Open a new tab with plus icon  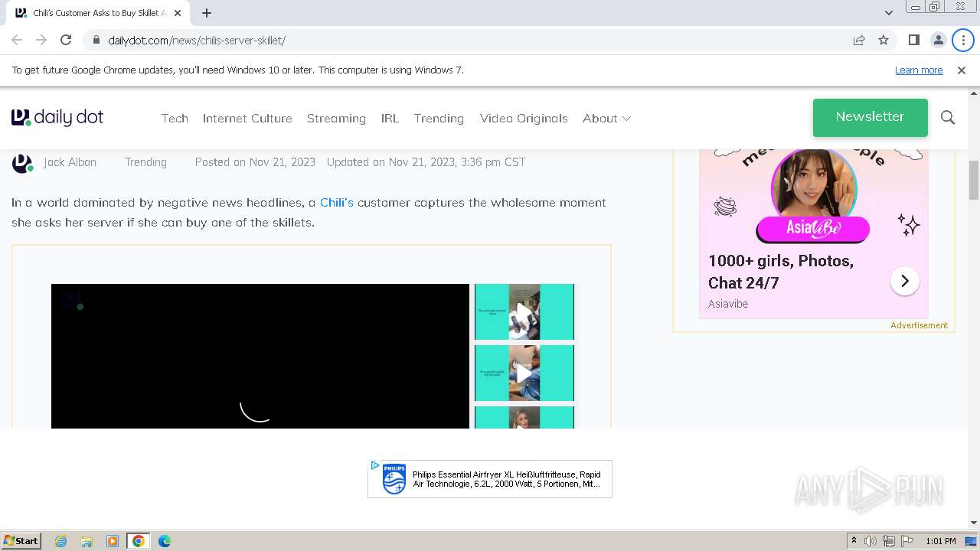pyautogui.click(x=207, y=13)
